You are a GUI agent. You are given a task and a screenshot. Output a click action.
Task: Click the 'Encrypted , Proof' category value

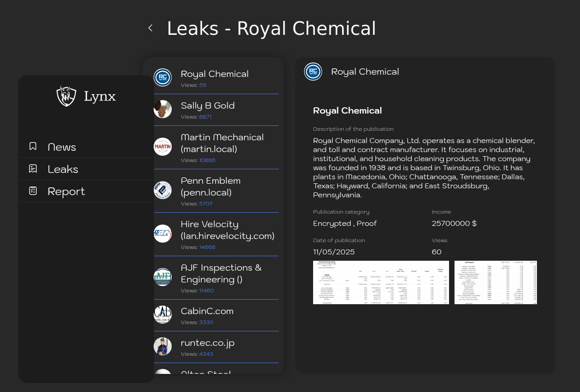tap(345, 223)
